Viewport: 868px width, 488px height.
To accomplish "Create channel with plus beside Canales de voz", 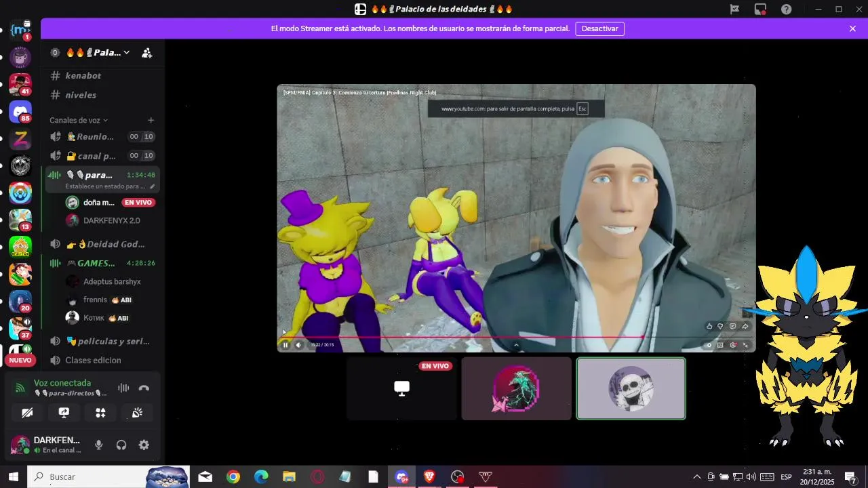I will (151, 120).
